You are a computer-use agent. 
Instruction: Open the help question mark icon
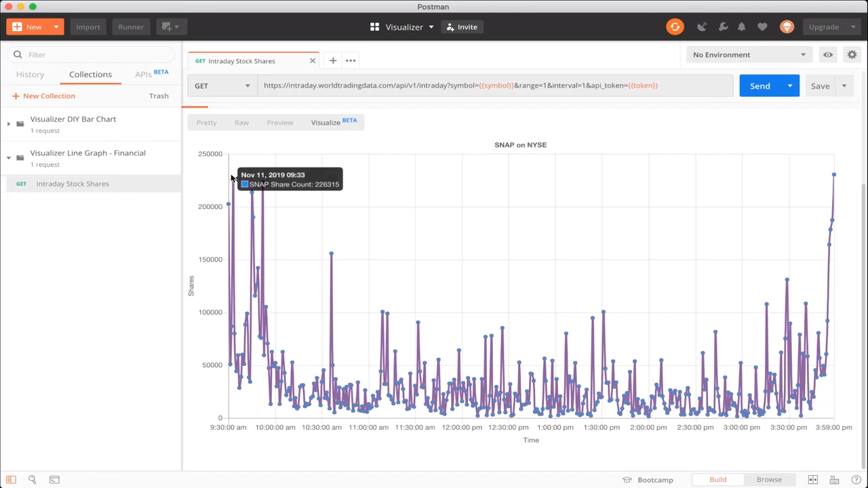tap(856, 480)
